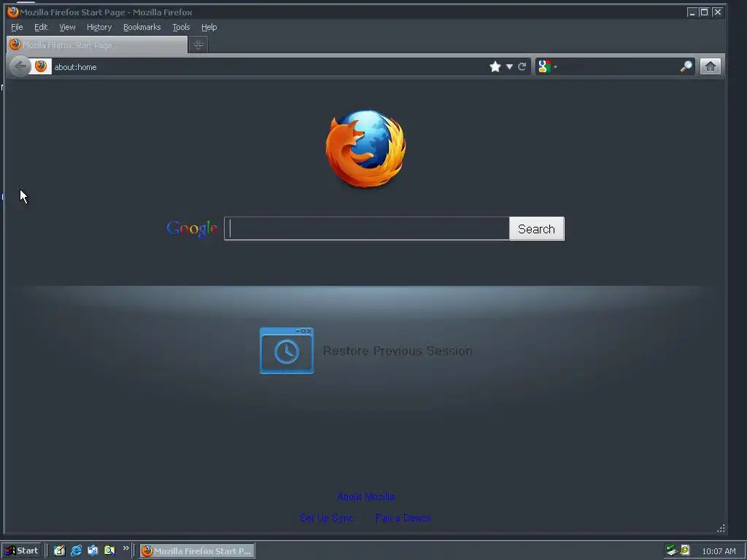747x560 pixels.
Task: Reload the page with the refresh icon
Action: click(522, 66)
